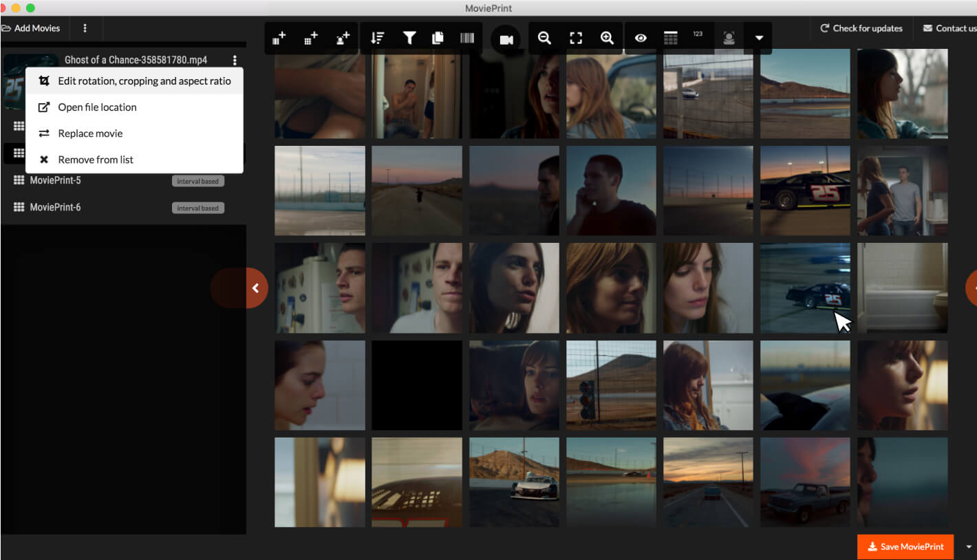Open the sort thumbs tool

tap(377, 39)
